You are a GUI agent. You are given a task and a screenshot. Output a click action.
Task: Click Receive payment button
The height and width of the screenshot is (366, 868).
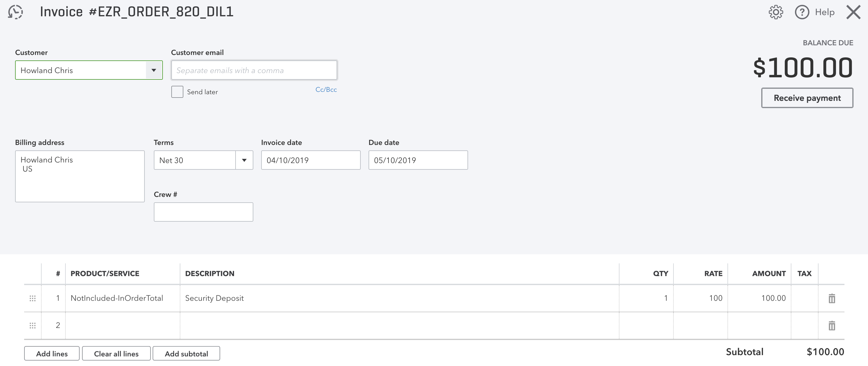pyautogui.click(x=807, y=98)
